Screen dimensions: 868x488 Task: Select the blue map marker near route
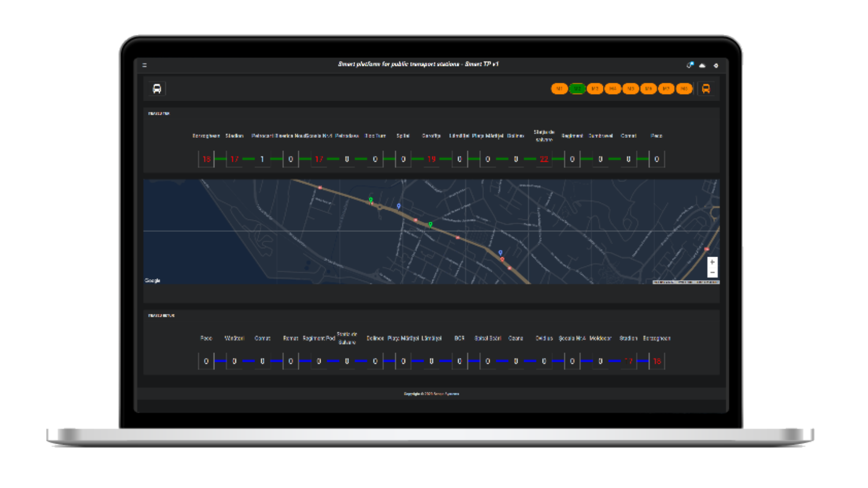pos(399,206)
